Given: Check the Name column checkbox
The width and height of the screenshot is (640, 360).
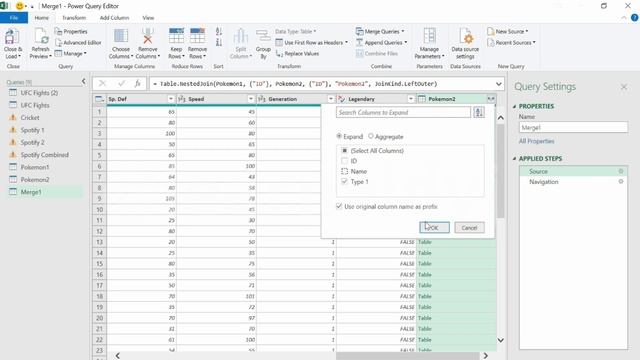Looking at the screenshot, I should pyautogui.click(x=344, y=171).
